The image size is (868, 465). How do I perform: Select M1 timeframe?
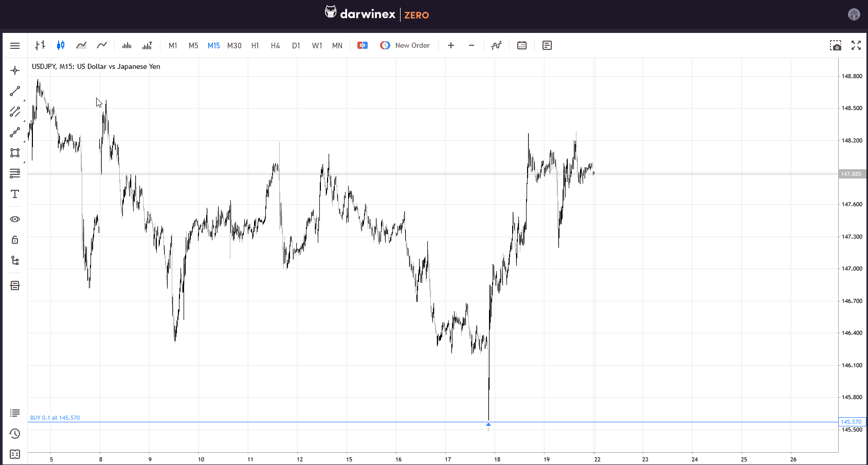pos(173,45)
